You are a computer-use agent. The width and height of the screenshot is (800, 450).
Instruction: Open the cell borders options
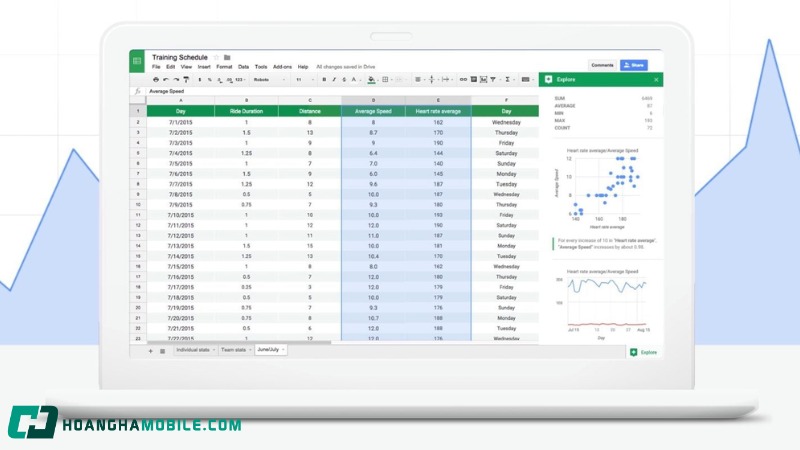385,80
